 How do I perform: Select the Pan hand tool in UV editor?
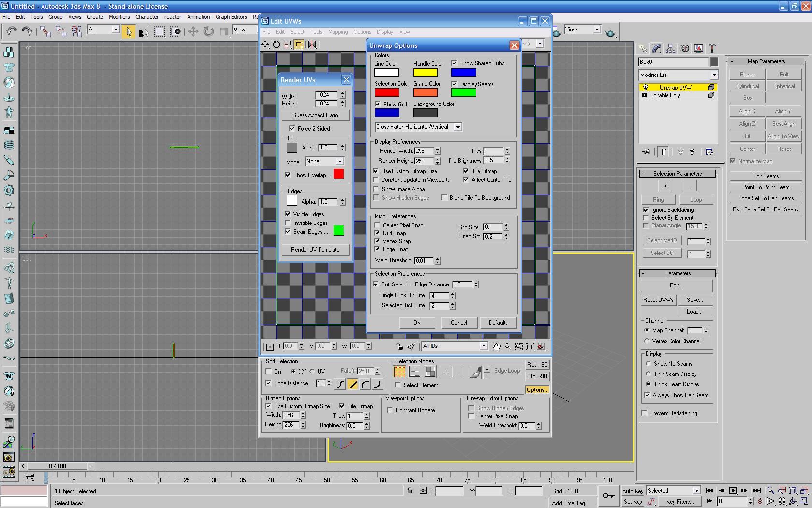tap(497, 346)
